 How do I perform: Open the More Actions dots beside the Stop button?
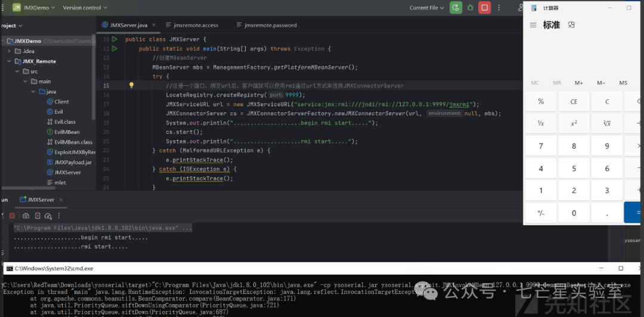499,7
